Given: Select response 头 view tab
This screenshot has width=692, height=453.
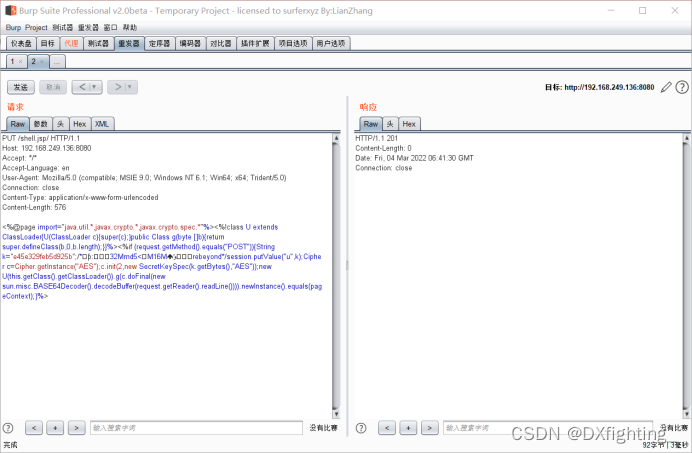Looking at the screenshot, I should tap(390, 124).
